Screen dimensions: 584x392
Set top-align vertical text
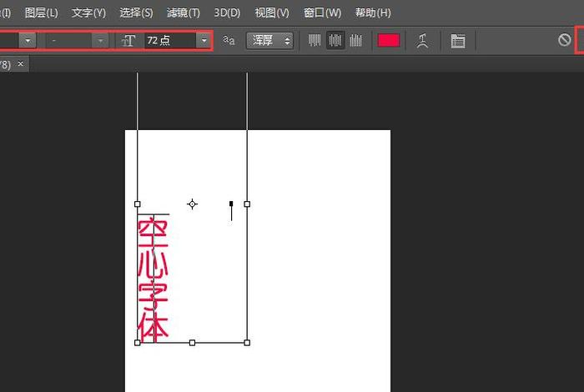click(315, 40)
